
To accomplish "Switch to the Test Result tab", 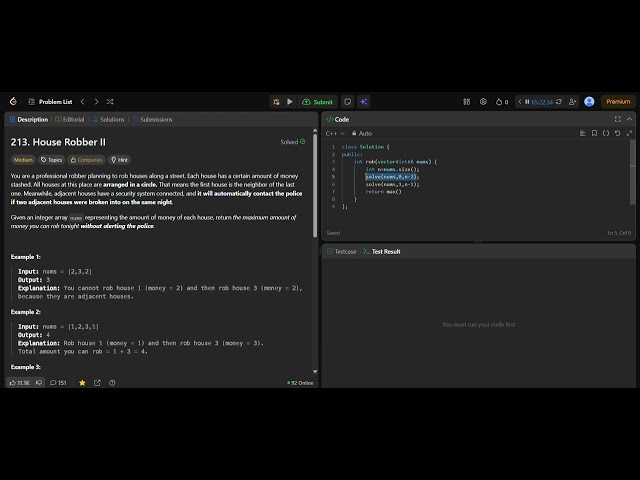I will point(382,251).
